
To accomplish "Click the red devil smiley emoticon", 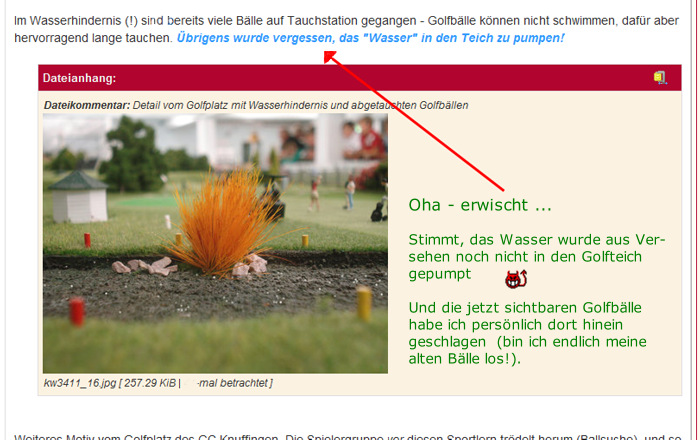I will (515, 279).
